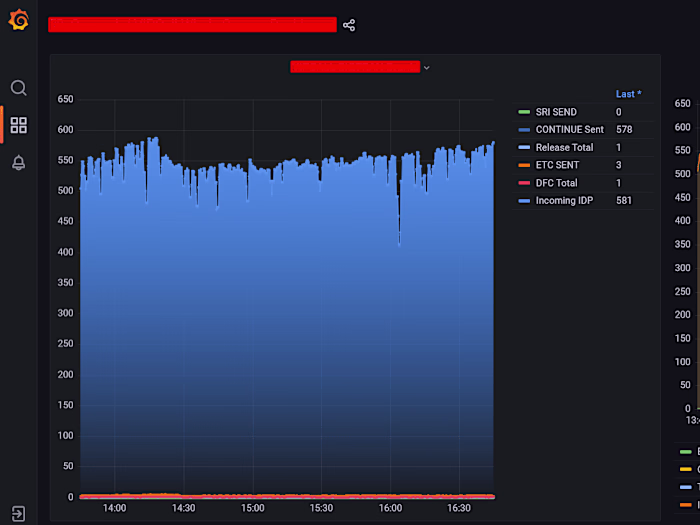Open the Alerting bell icon

coord(18,162)
